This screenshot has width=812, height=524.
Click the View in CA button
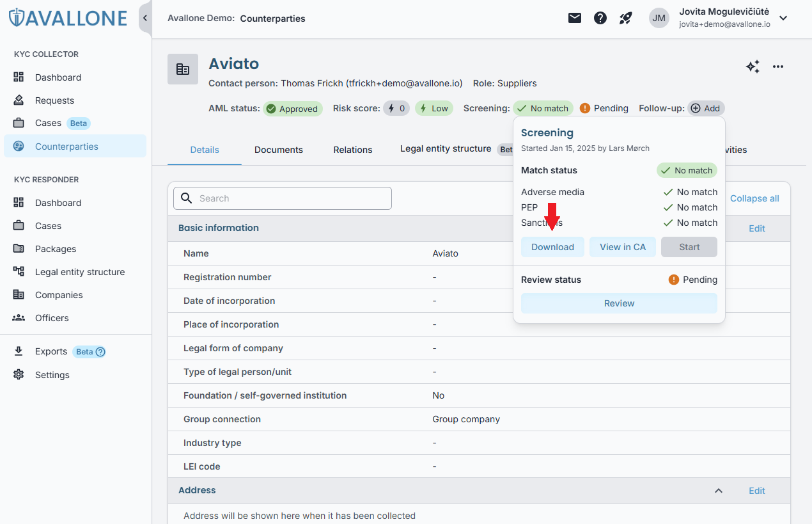[x=623, y=247]
